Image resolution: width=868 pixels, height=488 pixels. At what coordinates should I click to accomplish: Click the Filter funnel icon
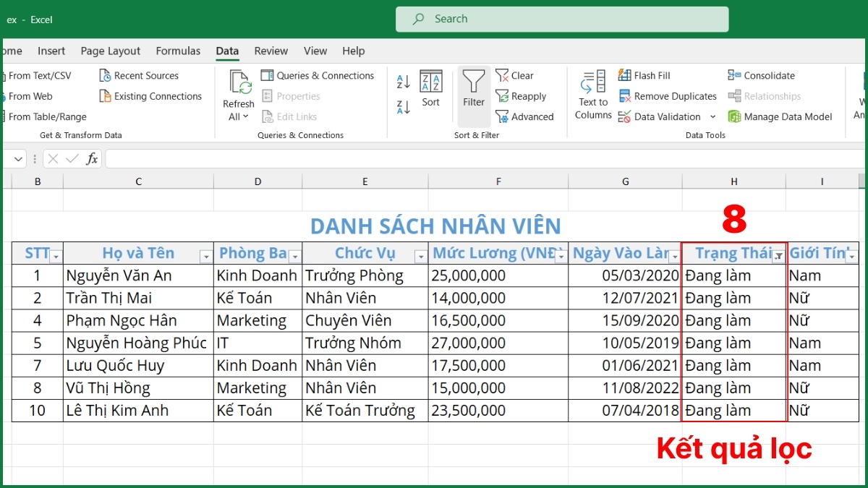pyautogui.click(x=474, y=82)
